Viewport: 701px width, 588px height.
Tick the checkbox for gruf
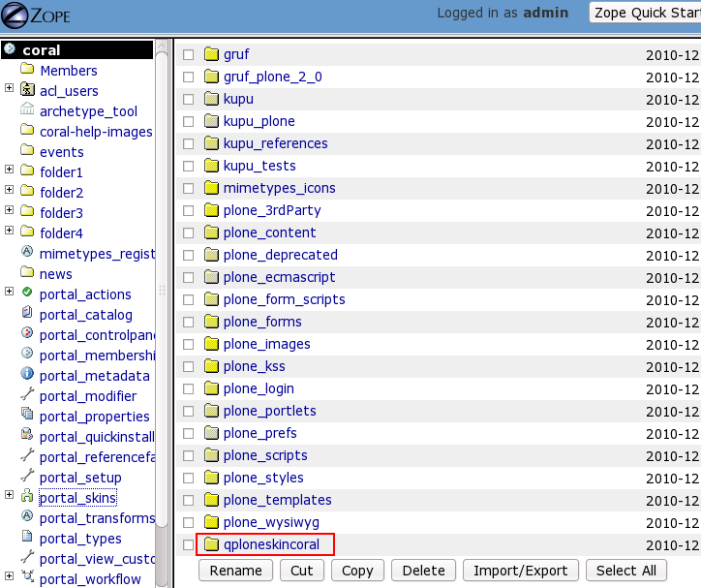point(188,54)
